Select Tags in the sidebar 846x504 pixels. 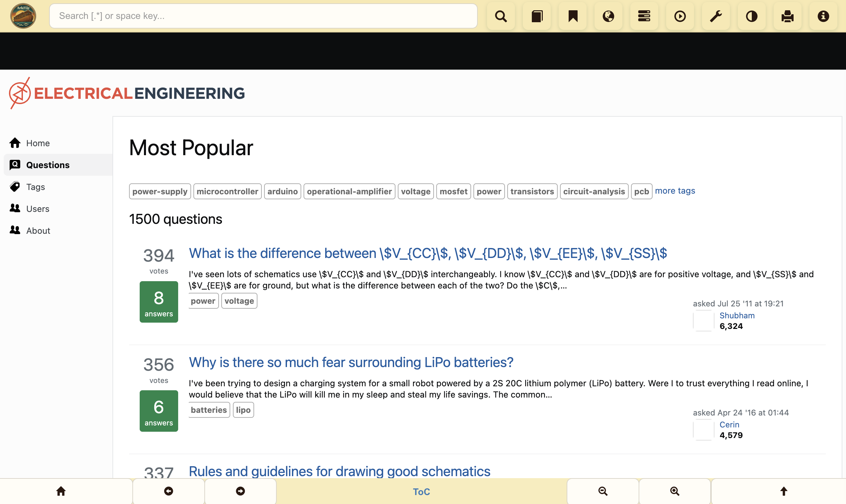tap(35, 187)
